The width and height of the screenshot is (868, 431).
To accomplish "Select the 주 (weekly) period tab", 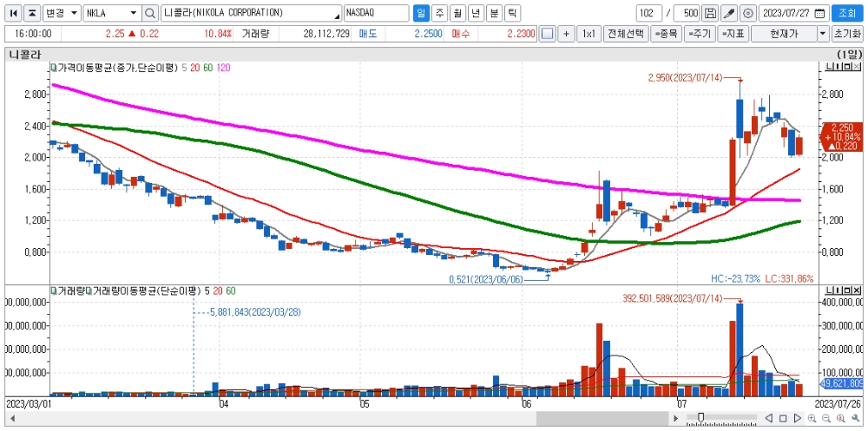I will 439,13.
